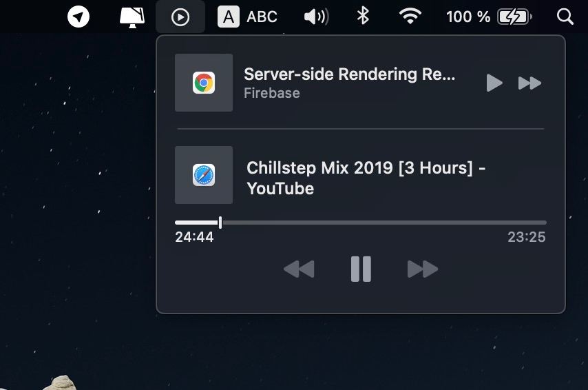Click the elapsed time 24:44
This screenshot has width=588, height=390.
[x=194, y=237]
